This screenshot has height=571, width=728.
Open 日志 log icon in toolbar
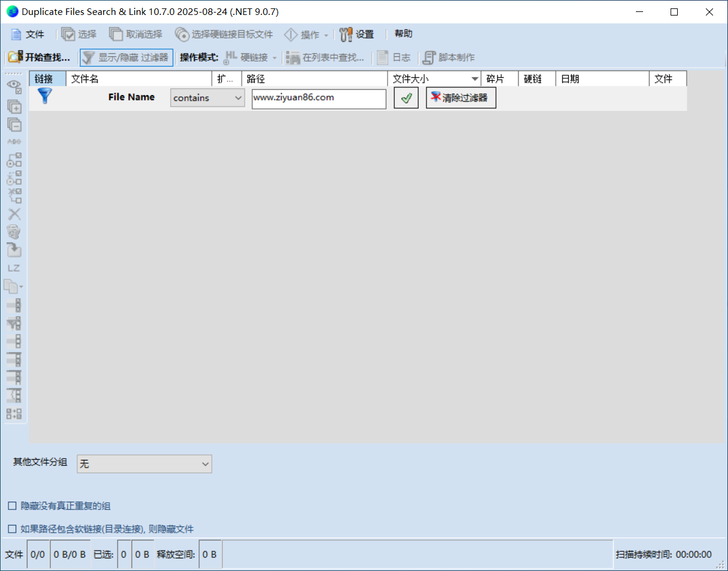point(383,57)
